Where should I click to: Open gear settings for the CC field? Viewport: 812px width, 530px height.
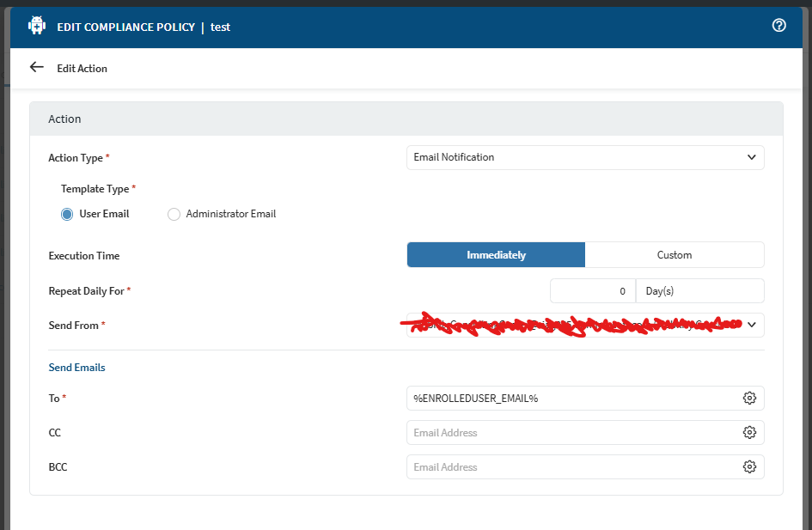coord(749,432)
